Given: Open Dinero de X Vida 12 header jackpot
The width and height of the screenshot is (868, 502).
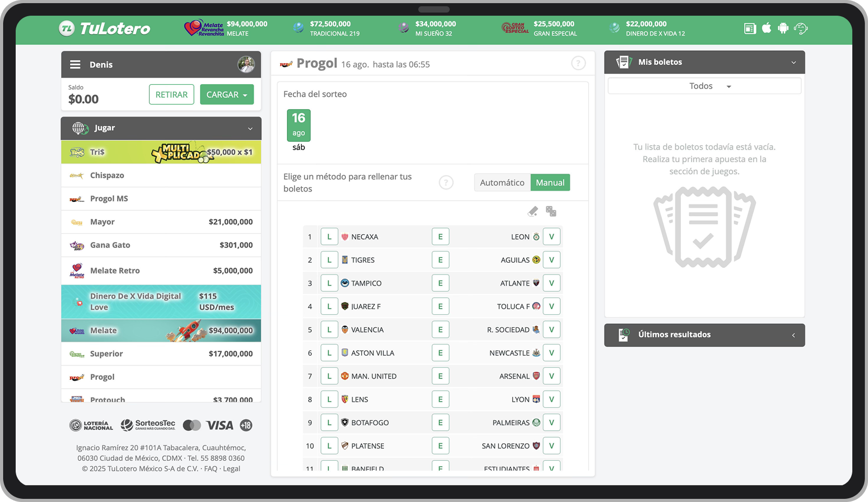Looking at the screenshot, I should 647,28.
